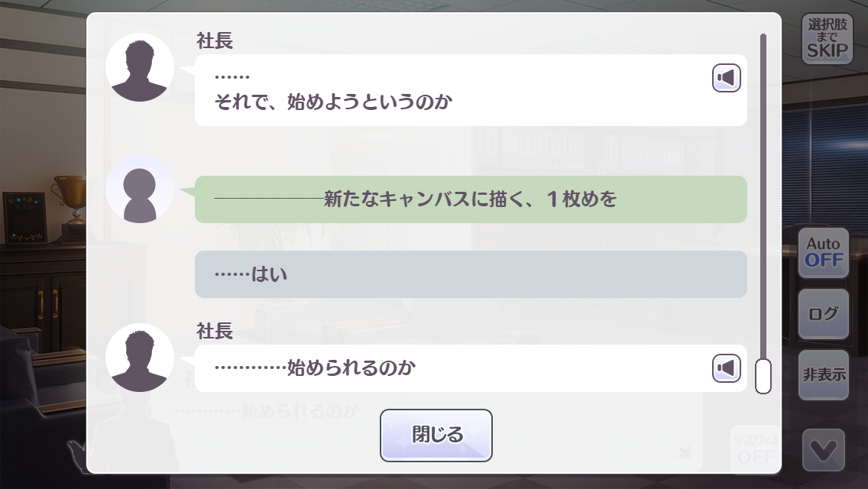The height and width of the screenshot is (489, 868).
Task: Click the log scrollbar thumb
Action: [x=763, y=376]
